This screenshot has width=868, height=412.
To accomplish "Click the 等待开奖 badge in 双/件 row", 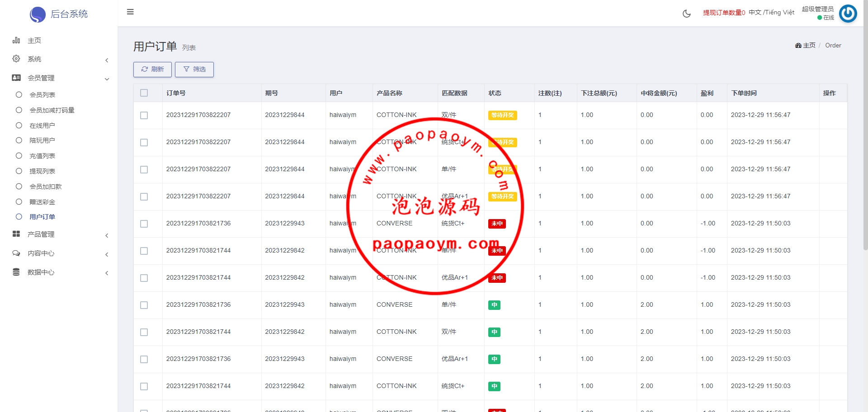I will click(x=502, y=115).
